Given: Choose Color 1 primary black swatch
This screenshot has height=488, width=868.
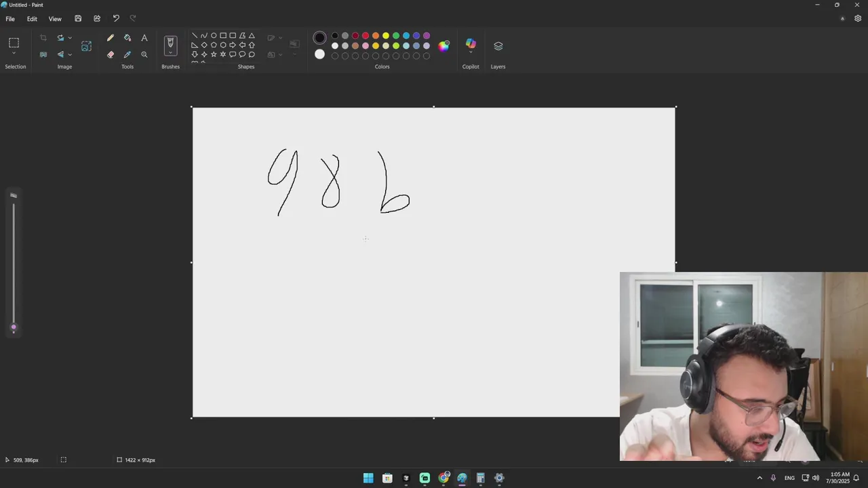Looking at the screenshot, I should tap(319, 38).
